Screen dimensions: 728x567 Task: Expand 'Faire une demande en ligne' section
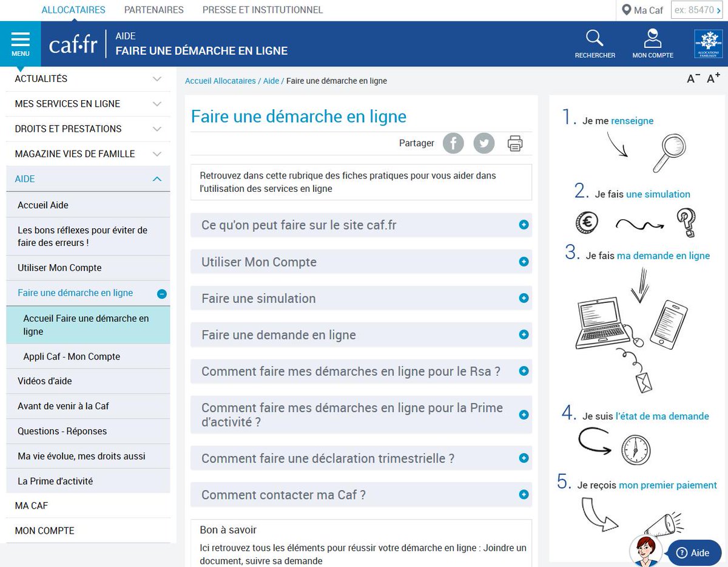(x=361, y=335)
